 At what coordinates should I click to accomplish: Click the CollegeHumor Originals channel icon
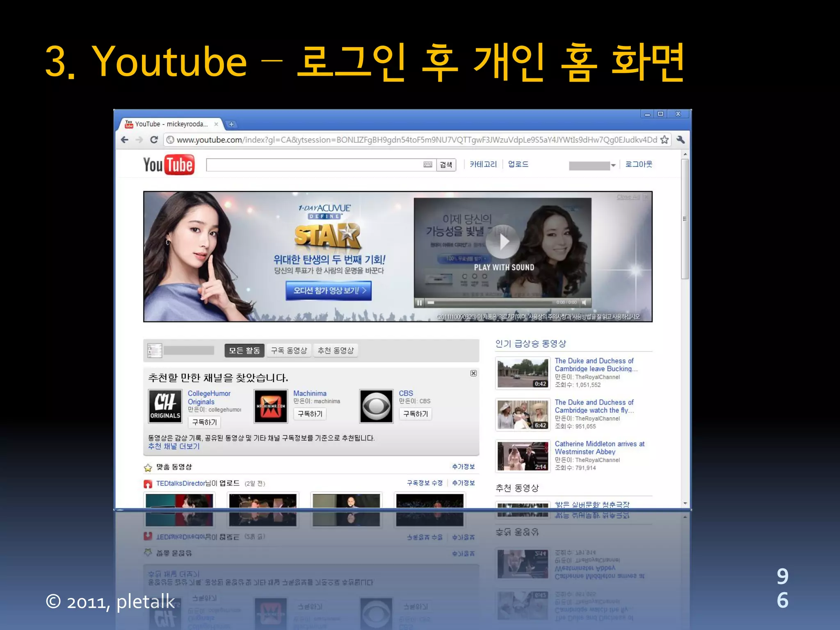coord(165,406)
